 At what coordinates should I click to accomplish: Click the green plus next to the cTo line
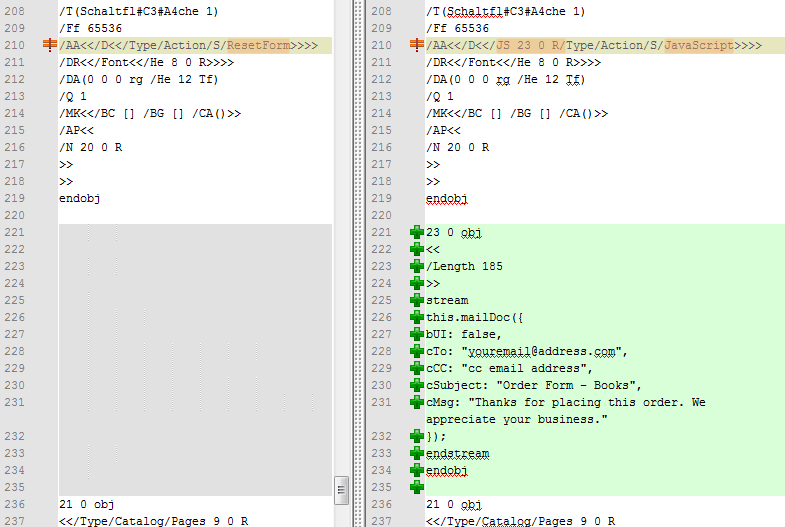click(417, 351)
